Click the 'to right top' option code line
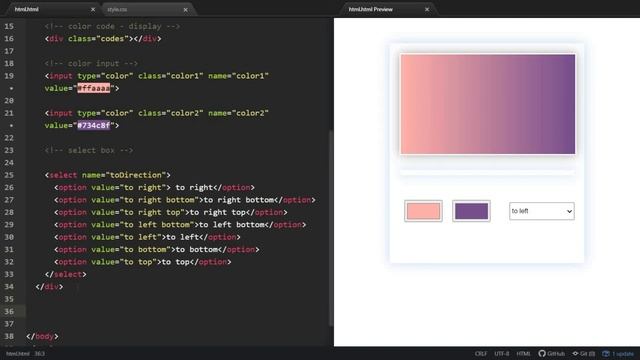640x360 pixels. click(171, 212)
